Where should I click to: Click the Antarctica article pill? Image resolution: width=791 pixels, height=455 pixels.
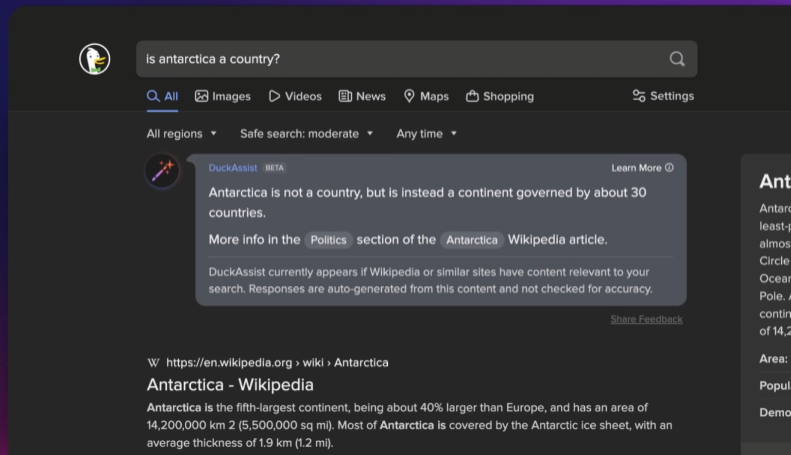click(x=472, y=240)
